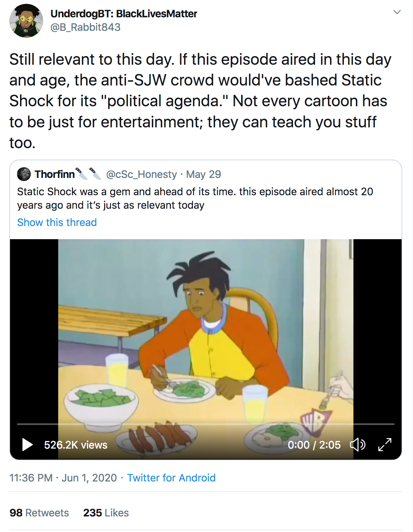The image size is (413, 532).
Task: Open the @cSc_Honesty handle in quoted tweet
Action: point(141,174)
